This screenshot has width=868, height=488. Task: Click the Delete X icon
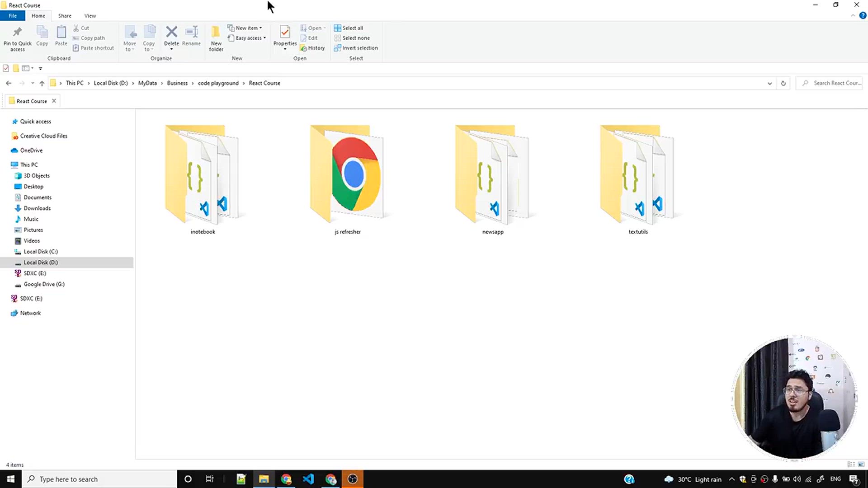(171, 32)
